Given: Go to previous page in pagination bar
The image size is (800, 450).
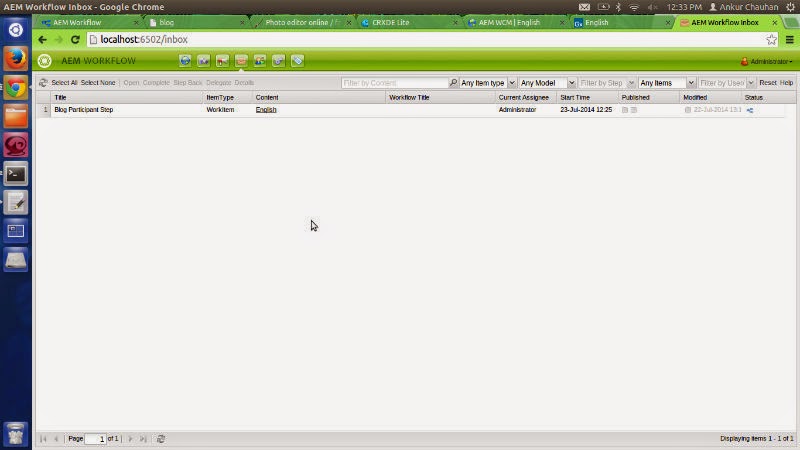Looking at the screenshot, I should pos(56,439).
